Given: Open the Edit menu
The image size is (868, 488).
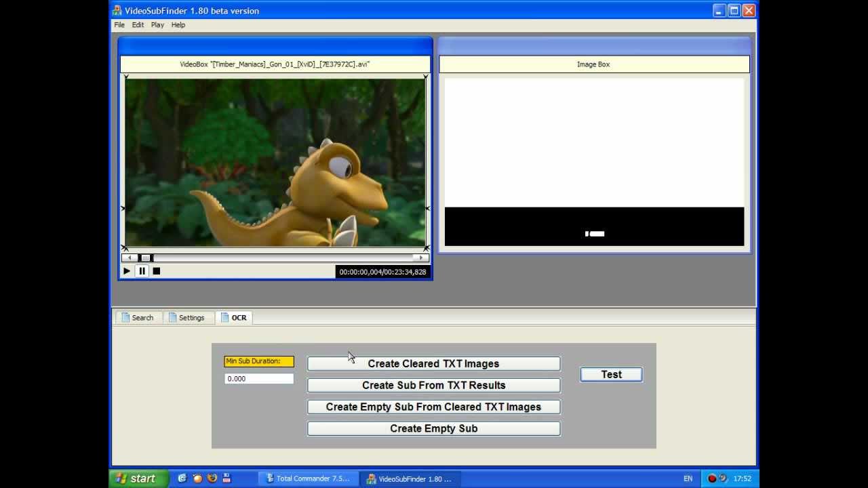Looking at the screenshot, I should click(138, 25).
